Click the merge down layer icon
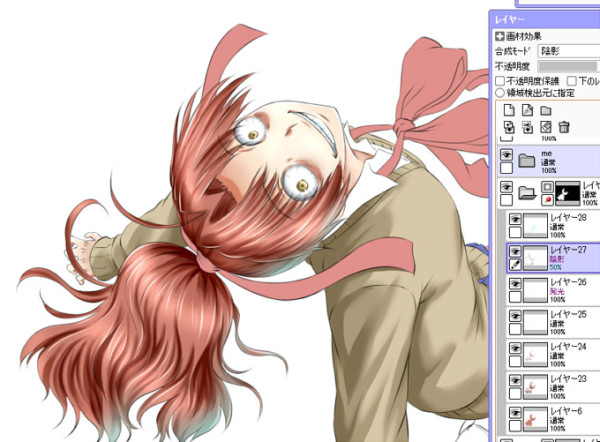Screen dimensions: 600x442 coord(527,127)
